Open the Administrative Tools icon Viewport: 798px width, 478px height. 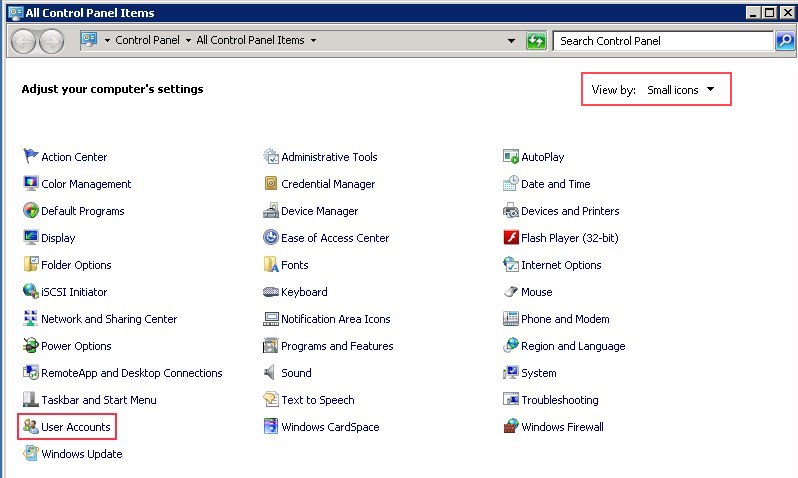[x=271, y=156]
